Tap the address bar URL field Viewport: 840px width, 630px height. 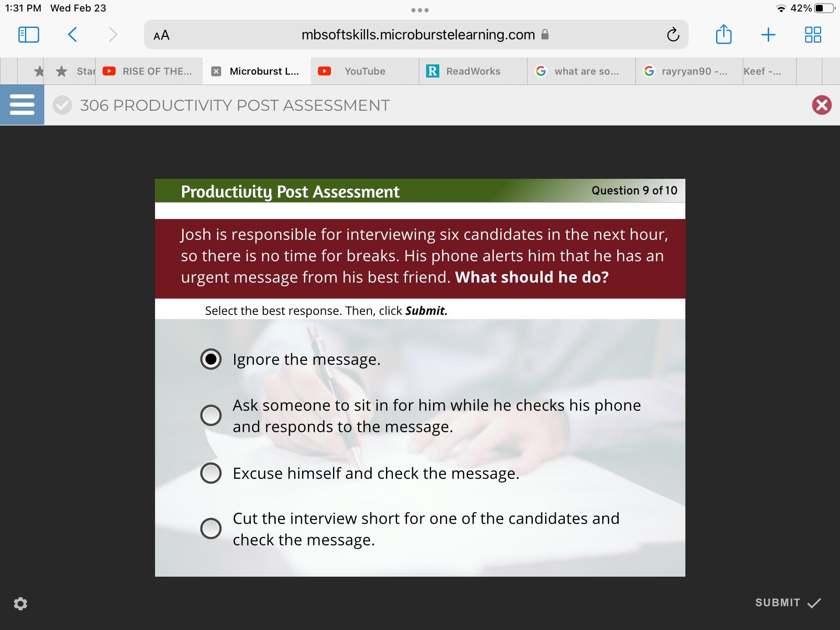418,35
